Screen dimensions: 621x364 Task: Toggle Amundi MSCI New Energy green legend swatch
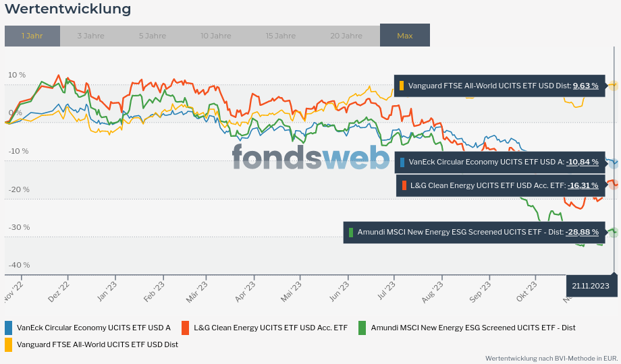click(x=362, y=328)
